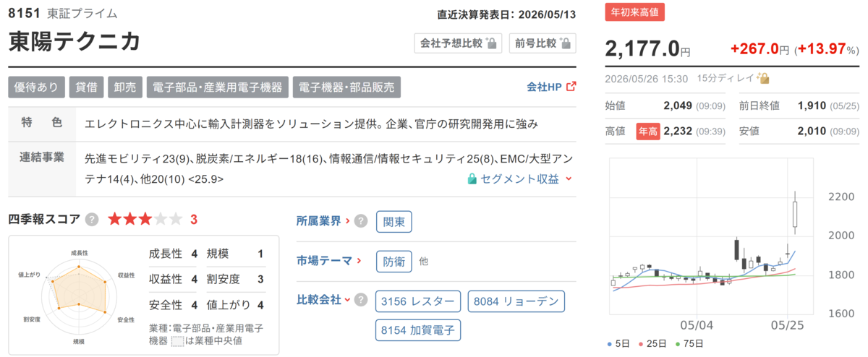This screenshot has height=357, width=868.
Task: Open comparison company 8154 加賀電子
Action: point(419,330)
